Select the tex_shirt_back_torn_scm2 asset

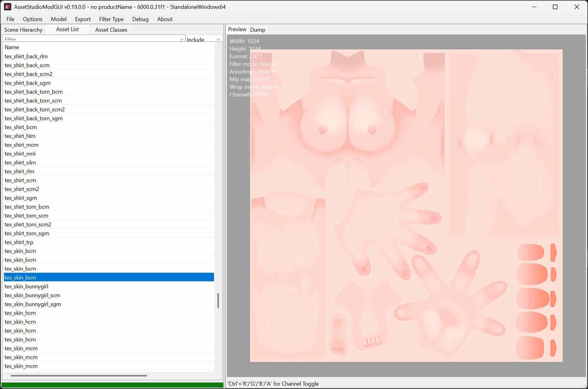pyautogui.click(x=109, y=109)
